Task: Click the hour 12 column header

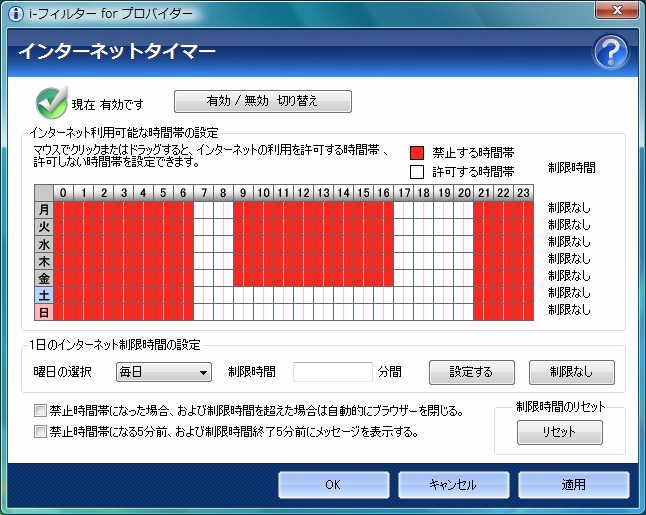Action: coord(304,193)
